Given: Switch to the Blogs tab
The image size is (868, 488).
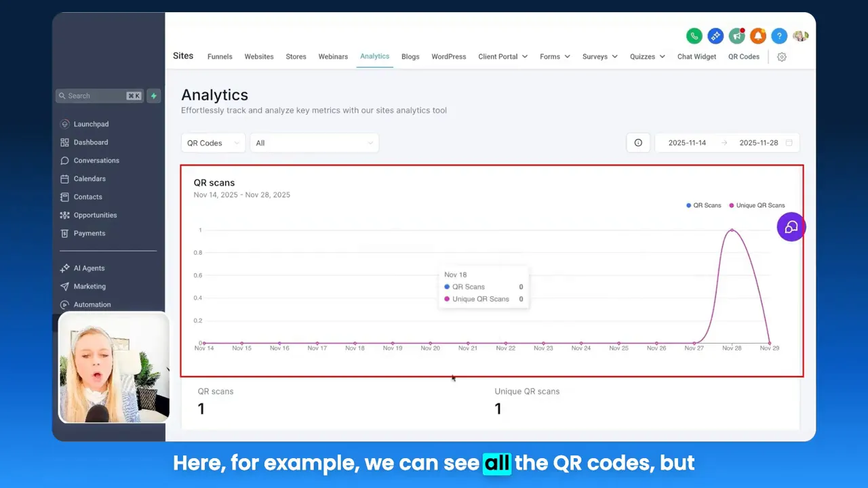Looking at the screenshot, I should pos(410,57).
